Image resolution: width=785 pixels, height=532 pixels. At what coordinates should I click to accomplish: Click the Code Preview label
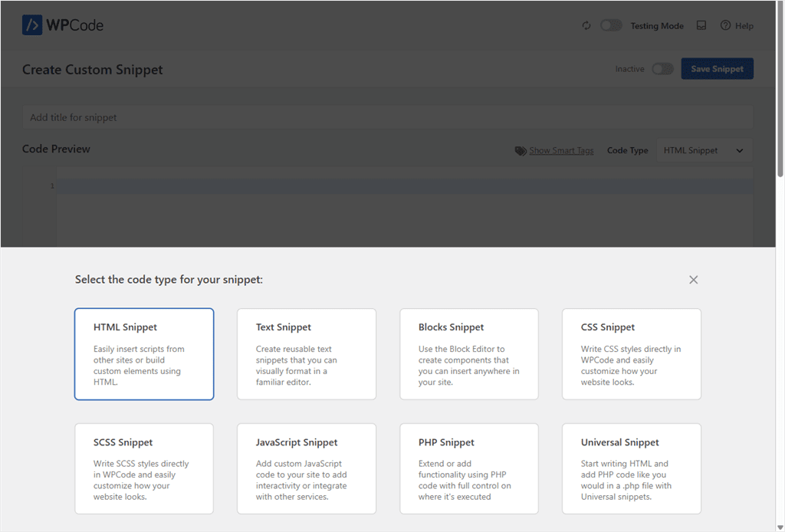56,149
